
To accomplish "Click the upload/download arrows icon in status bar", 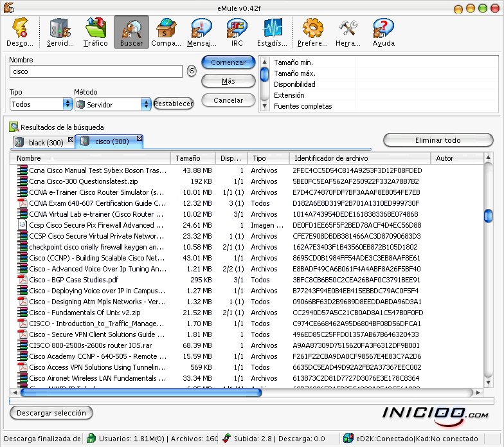I will pyautogui.click(x=226, y=438).
